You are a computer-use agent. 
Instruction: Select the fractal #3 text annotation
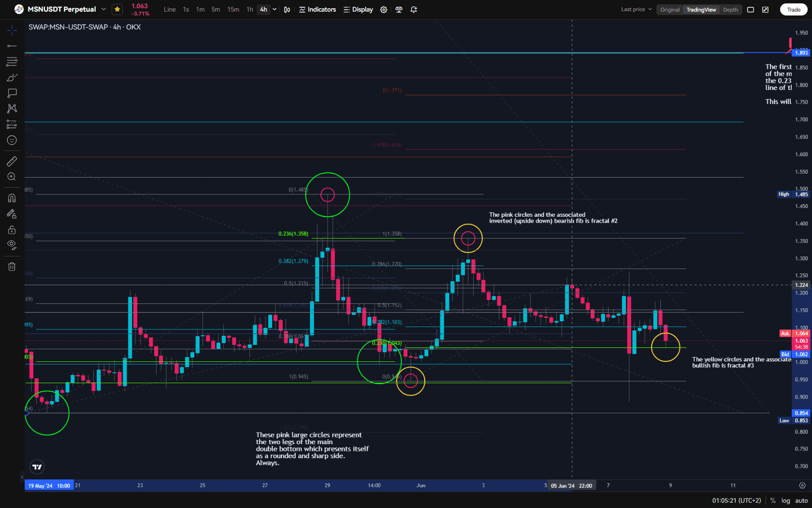[741, 362]
